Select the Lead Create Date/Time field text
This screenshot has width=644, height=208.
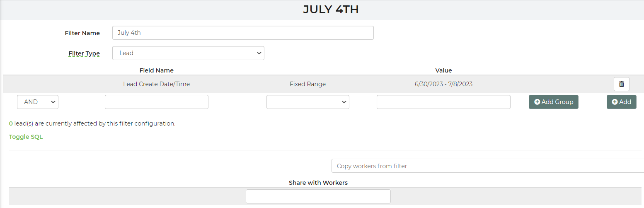click(156, 84)
